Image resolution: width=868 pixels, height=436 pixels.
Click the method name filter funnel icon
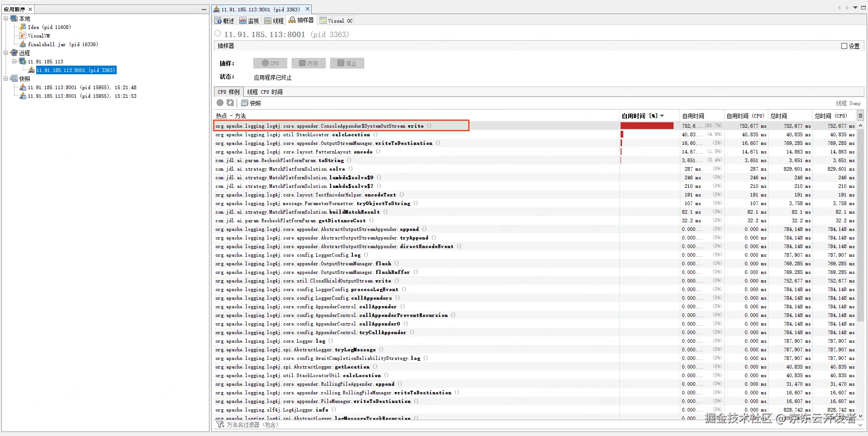click(220, 425)
